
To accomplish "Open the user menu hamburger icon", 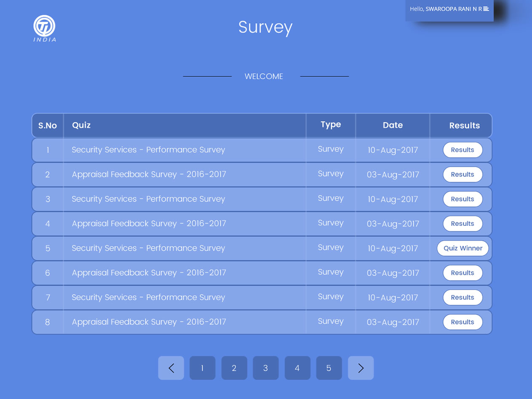I will coord(486,9).
